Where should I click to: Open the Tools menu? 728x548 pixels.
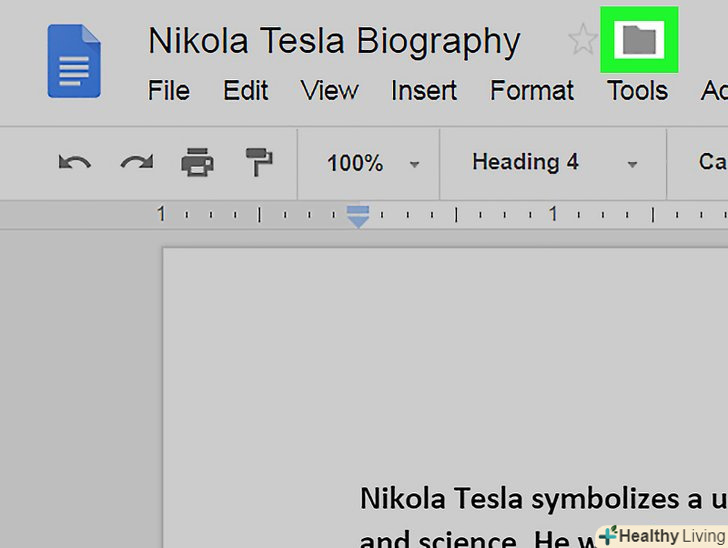[x=637, y=91]
